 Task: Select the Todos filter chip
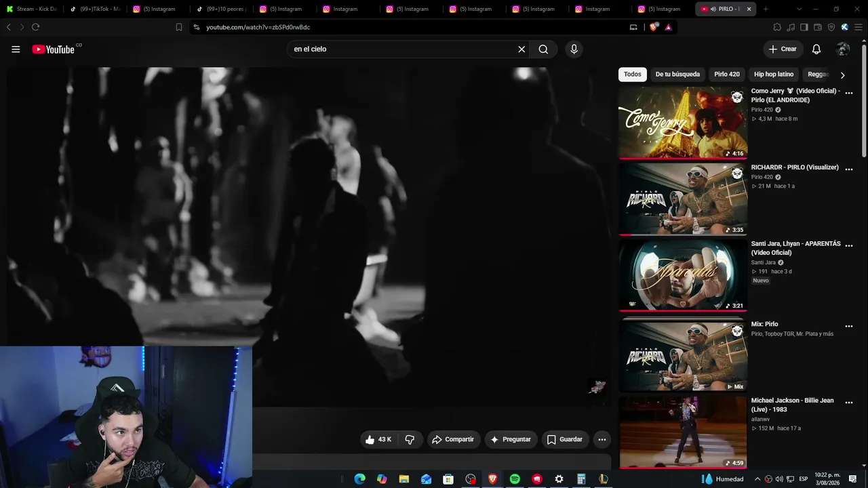632,74
